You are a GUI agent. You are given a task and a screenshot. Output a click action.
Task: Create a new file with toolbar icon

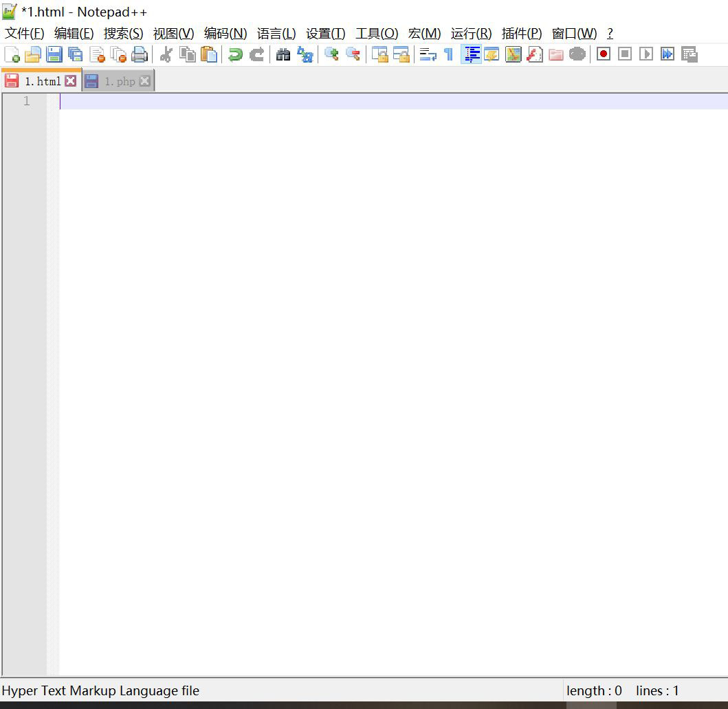[x=12, y=55]
